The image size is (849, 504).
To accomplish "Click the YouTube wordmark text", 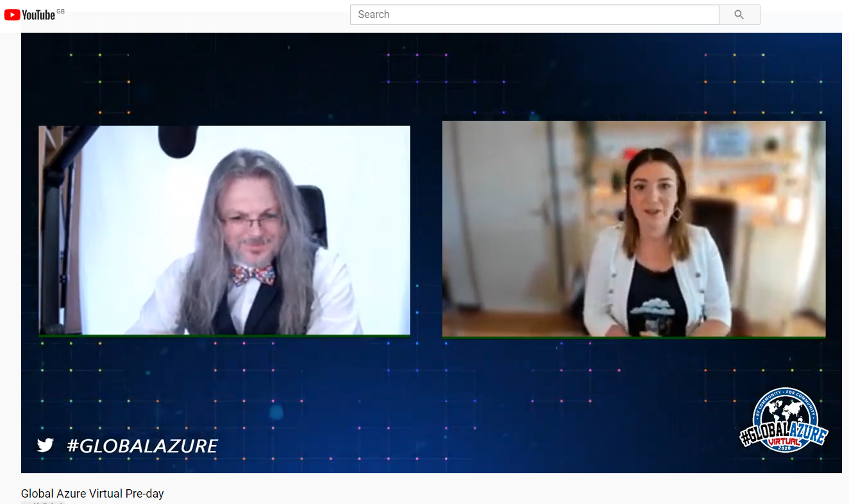I will [x=38, y=15].
